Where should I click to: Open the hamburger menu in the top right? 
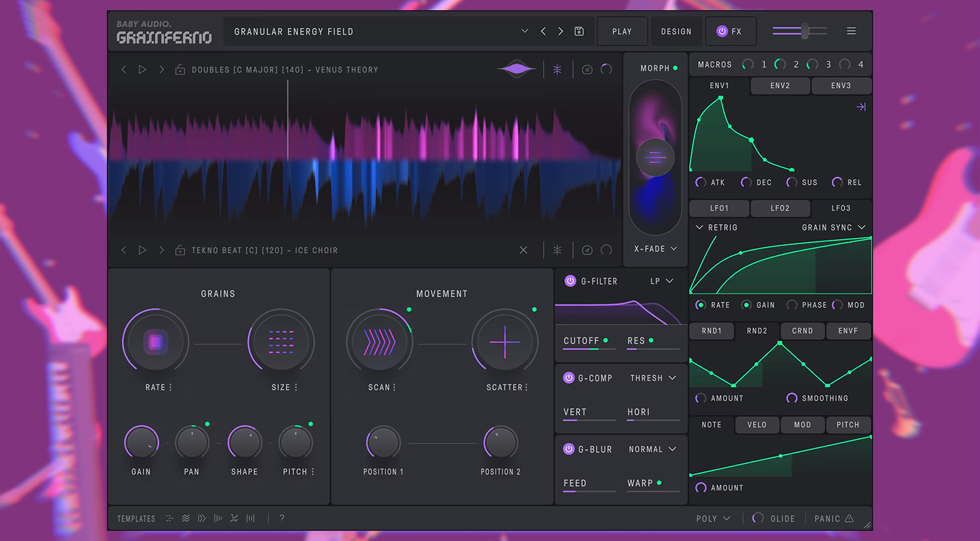[x=851, y=31]
